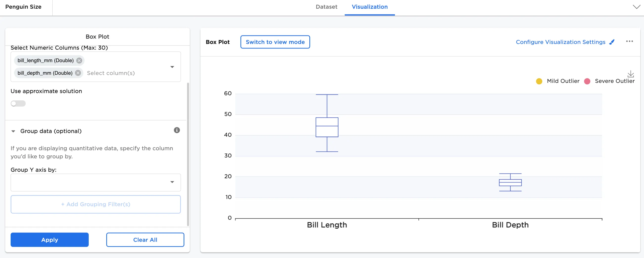Expand the top-right chevron panel
The image size is (644, 258).
(x=636, y=7)
